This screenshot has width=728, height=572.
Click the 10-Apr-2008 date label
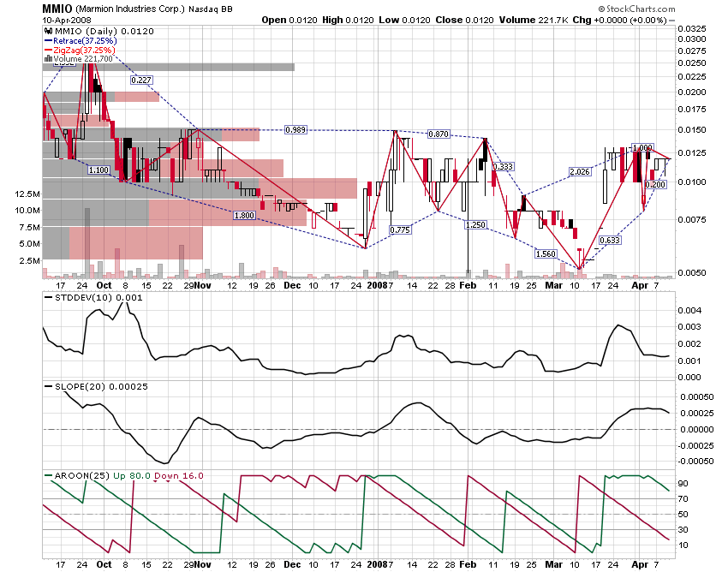coord(67,20)
